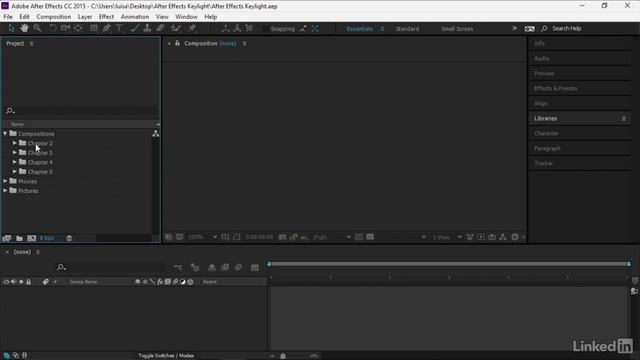Select the Roto Brush tool

[176, 28]
